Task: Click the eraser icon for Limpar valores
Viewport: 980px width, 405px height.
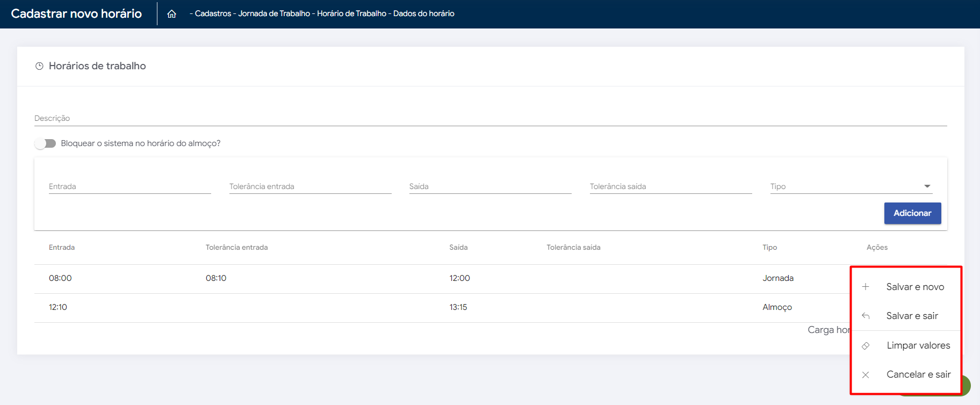Action: (866, 346)
